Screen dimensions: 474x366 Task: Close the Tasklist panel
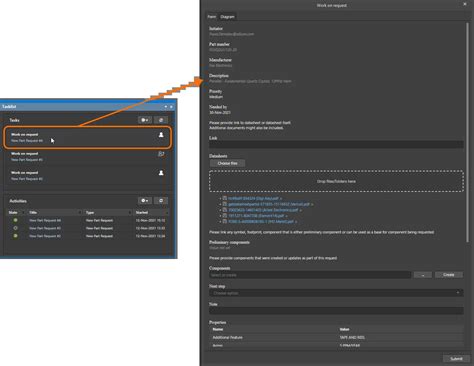pyautogui.click(x=171, y=107)
